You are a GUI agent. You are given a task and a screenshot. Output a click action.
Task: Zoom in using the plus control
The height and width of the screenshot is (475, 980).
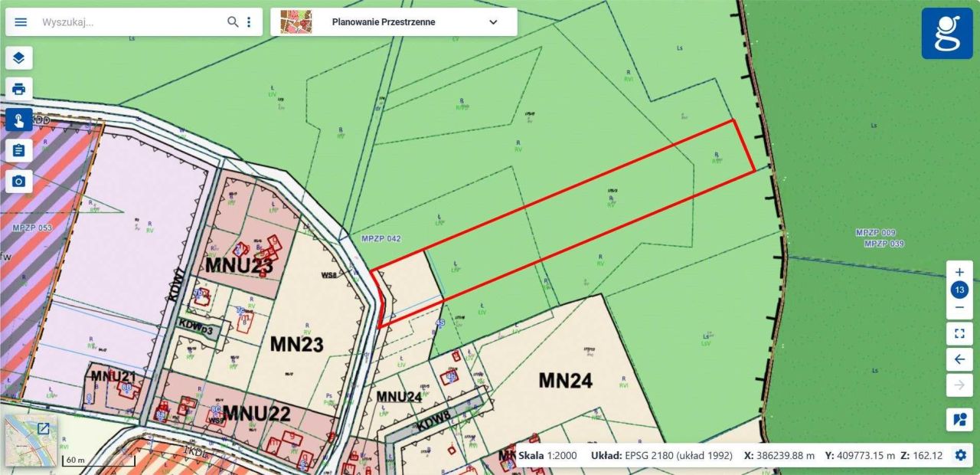[x=959, y=271]
